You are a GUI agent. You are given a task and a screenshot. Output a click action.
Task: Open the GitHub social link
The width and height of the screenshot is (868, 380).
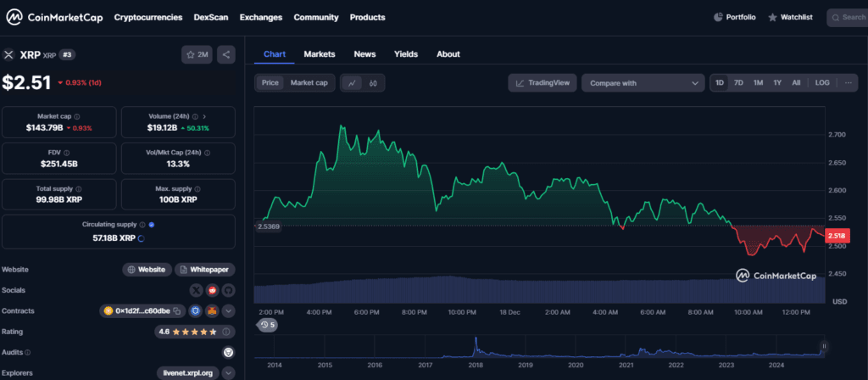pyautogui.click(x=228, y=290)
